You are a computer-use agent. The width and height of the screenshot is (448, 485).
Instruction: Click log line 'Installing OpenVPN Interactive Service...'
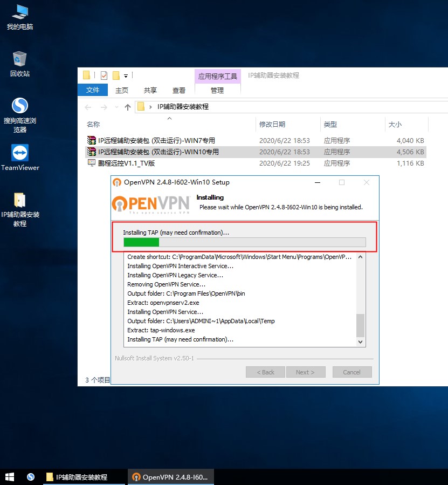[181, 266]
